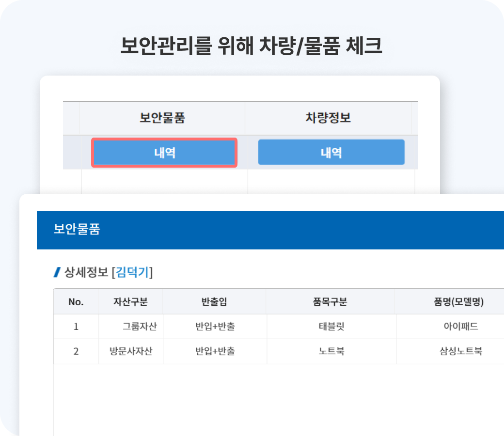Screen dimensions: 504x436
Task: Open 내역 under the 차량정보 column
Action: coord(331,153)
